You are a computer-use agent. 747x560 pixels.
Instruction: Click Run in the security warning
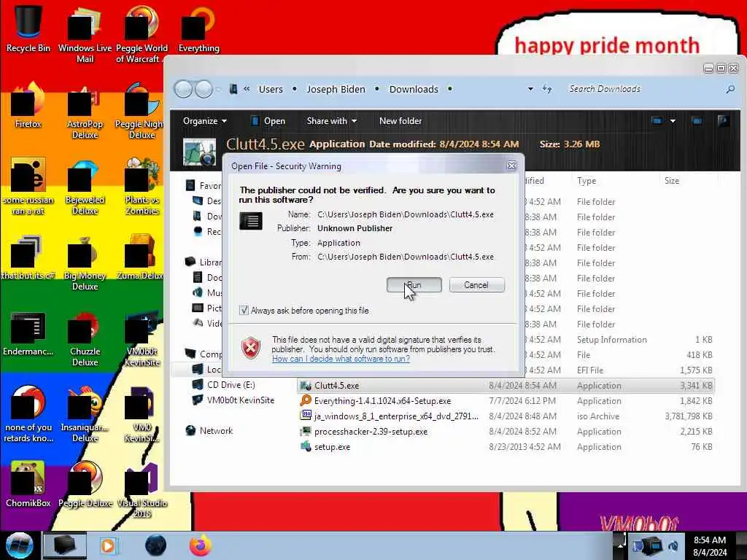pos(414,285)
